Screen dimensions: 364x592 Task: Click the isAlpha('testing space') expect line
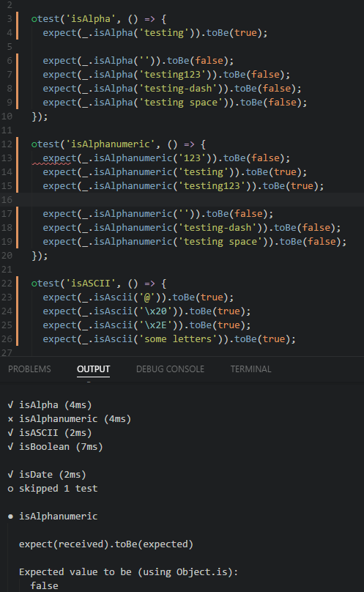pyautogui.click(x=175, y=103)
